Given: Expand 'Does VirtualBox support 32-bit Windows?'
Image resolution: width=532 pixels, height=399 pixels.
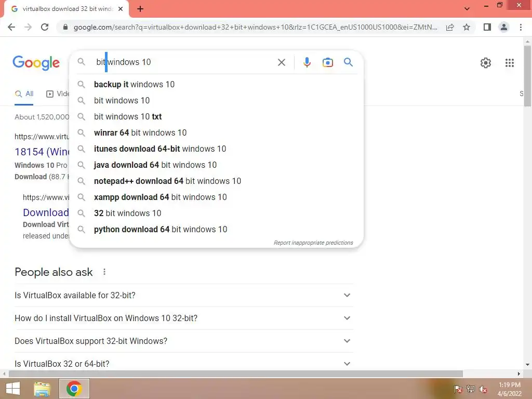Looking at the screenshot, I should 184,341.
